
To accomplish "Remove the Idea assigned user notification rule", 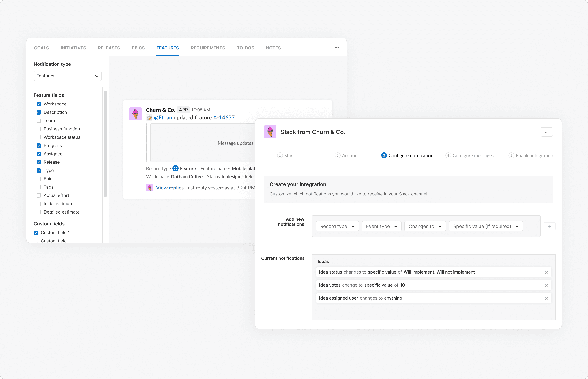I will [546, 298].
